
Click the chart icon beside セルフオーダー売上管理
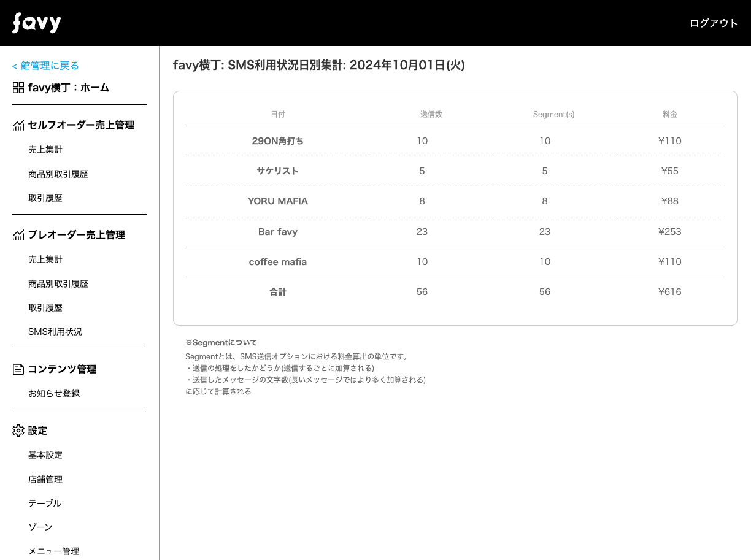[x=18, y=125]
